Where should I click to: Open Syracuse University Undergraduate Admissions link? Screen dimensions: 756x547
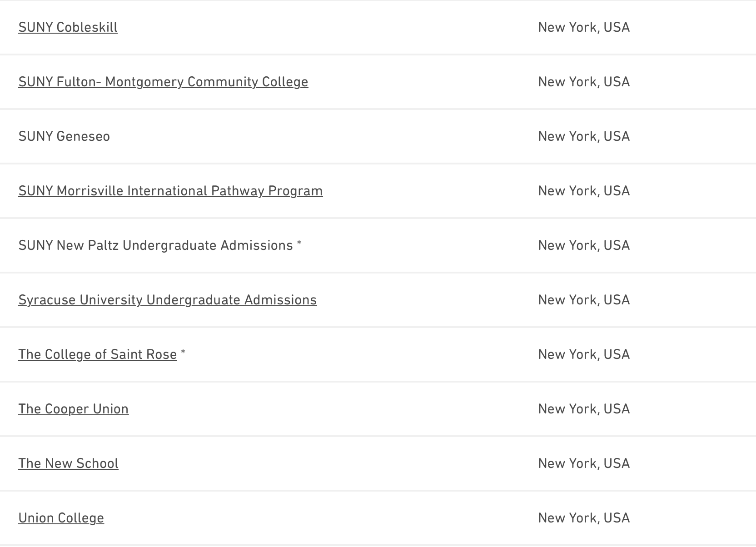(x=167, y=300)
